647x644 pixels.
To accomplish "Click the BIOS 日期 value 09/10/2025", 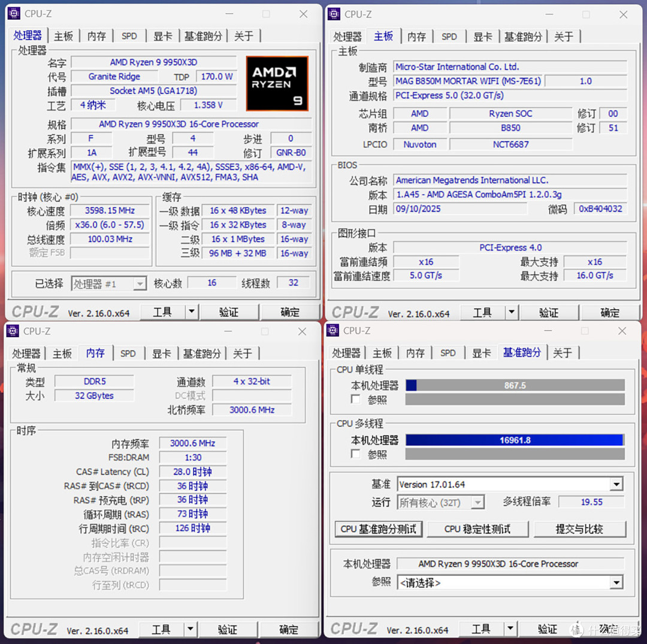I will coord(459,208).
